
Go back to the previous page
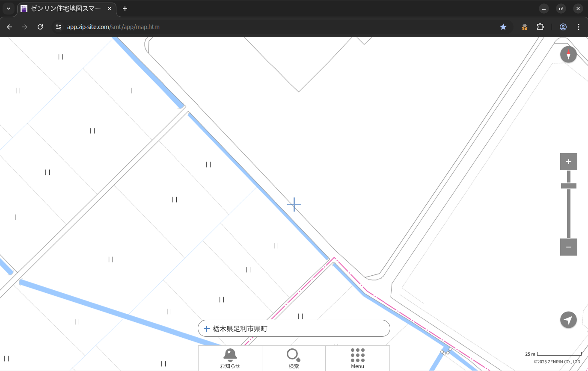pyautogui.click(x=9, y=27)
